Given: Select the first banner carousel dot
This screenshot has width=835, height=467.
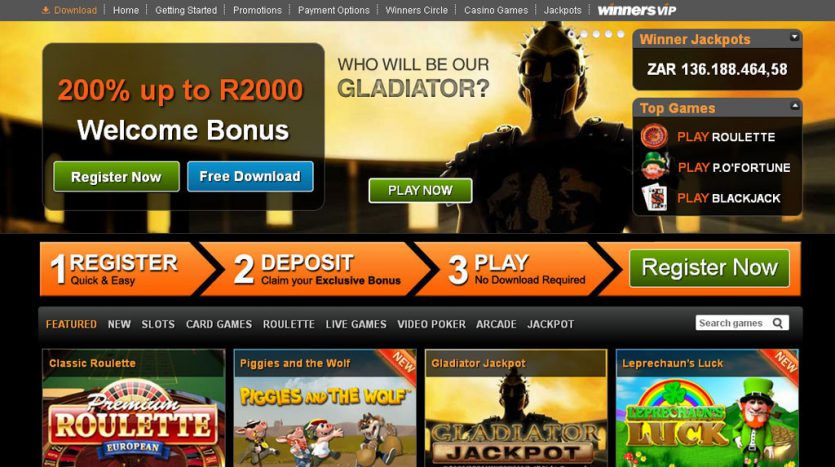Looking at the screenshot, I should (572, 34).
